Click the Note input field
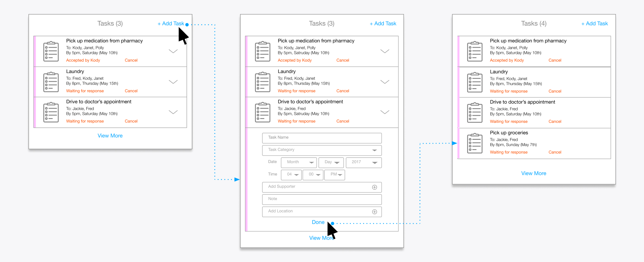This screenshot has width=644, height=262. pos(322,200)
